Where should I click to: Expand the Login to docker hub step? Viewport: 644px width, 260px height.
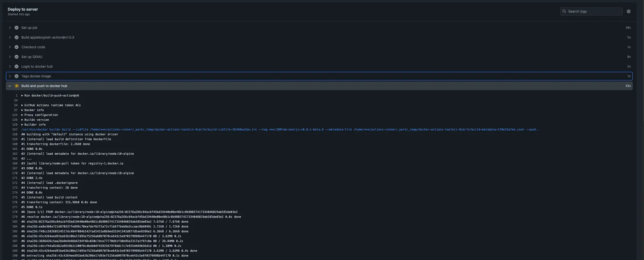point(10,66)
